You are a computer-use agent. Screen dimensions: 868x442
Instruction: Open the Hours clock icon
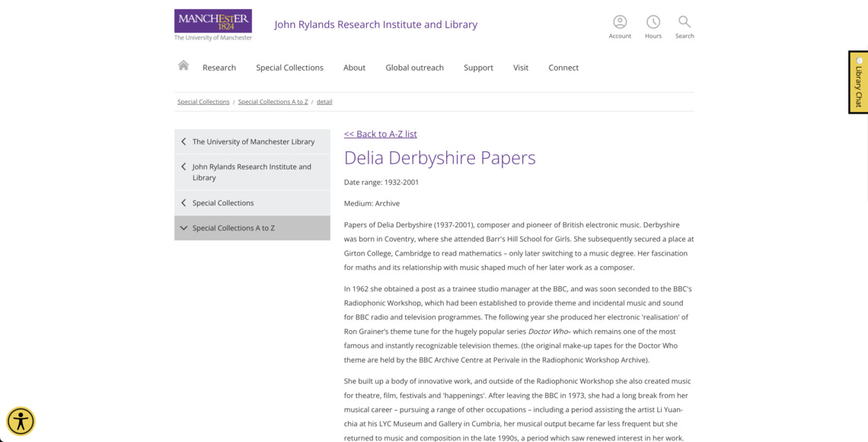[x=653, y=23]
